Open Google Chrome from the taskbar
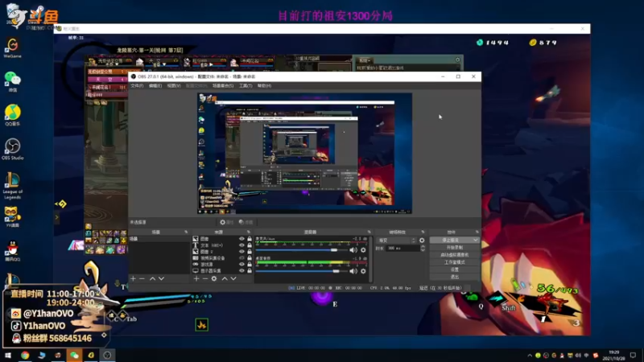The height and width of the screenshot is (362, 644). tap(25, 356)
